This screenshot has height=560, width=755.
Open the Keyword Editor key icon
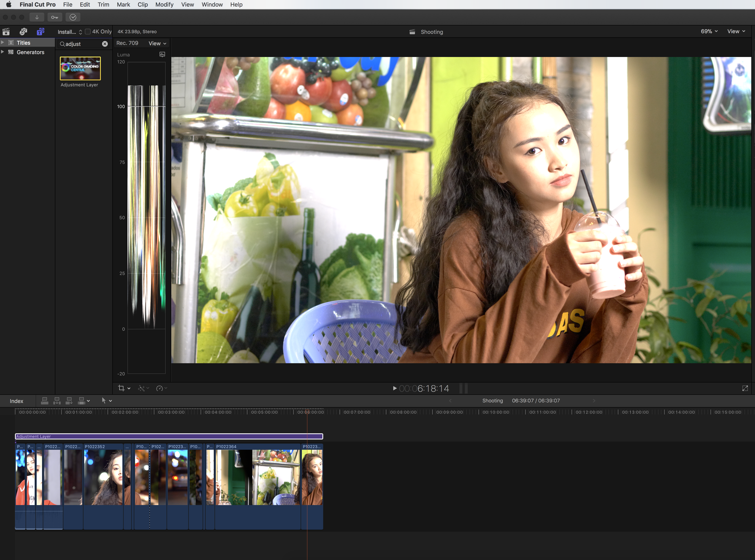tap(55, 17)
